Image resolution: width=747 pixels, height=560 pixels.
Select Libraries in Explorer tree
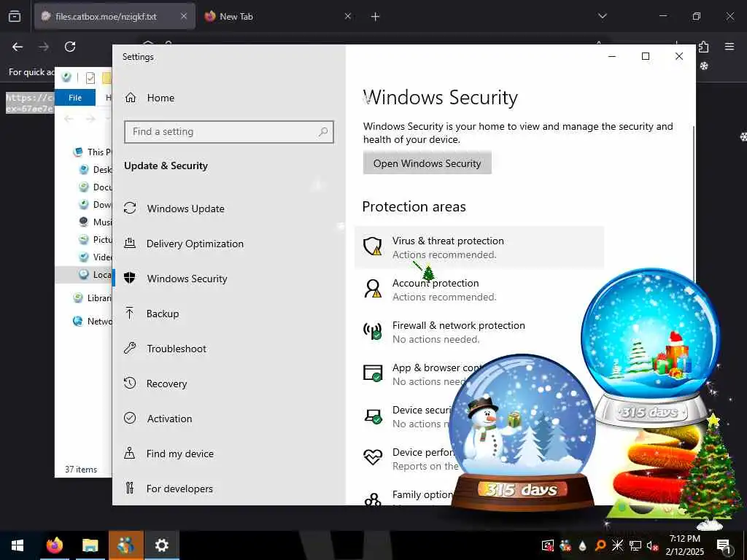click(x=92, y=298)
